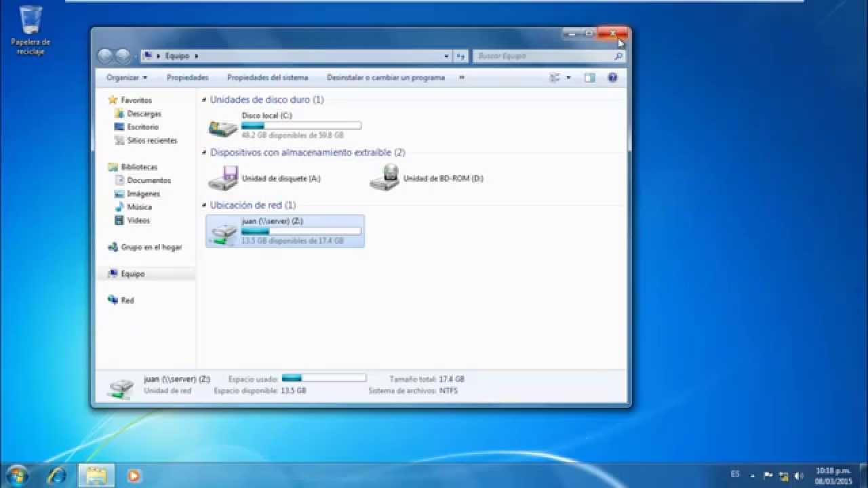Select the Disco local (C:) drive icon

click(x=223, y=127)
